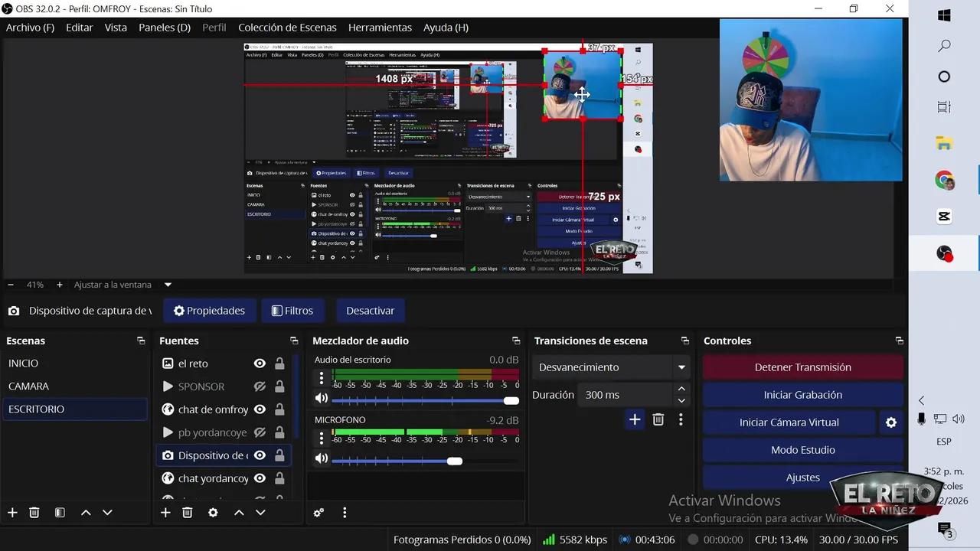Viewport: 980px width, 551px height.
Task: Decrease transition duration with down arrow
Action: (x=681, y=400)
